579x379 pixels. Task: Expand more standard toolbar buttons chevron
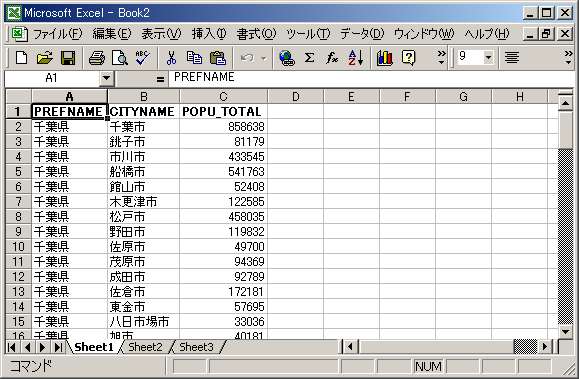441,58
